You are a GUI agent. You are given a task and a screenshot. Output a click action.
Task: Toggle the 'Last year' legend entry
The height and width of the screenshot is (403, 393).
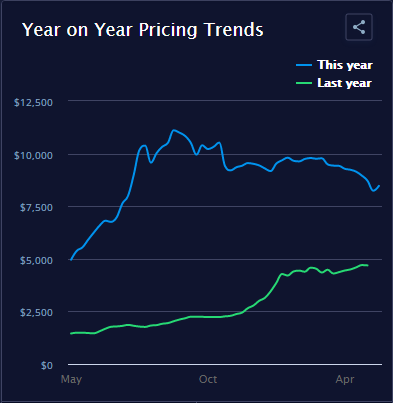pos(334,83)
